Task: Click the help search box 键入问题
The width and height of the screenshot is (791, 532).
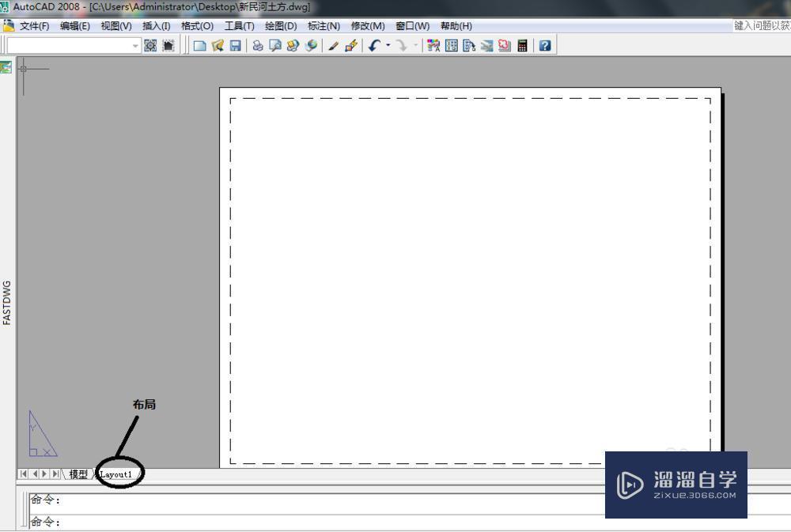Action: coord(762,26)
